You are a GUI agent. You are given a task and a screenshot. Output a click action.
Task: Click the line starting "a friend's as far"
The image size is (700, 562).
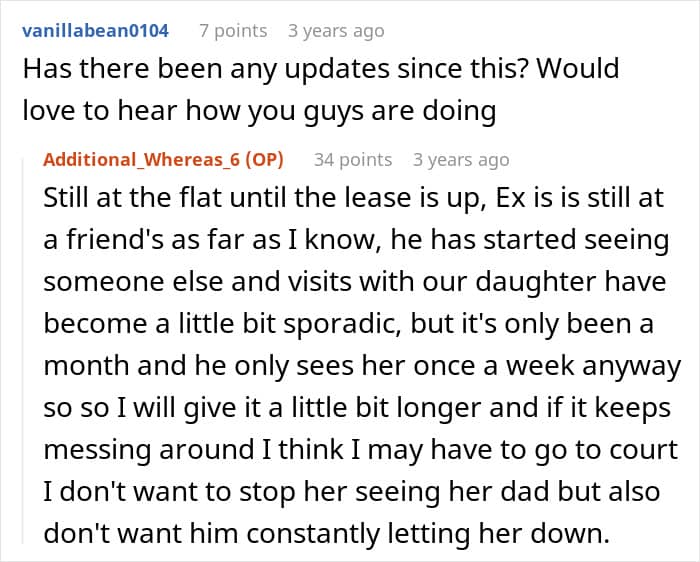pyautogui.click(x=356, y=240)
